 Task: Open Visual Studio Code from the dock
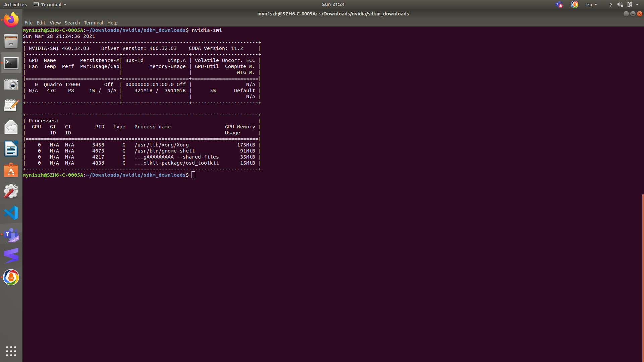click(x=11, y=213)
